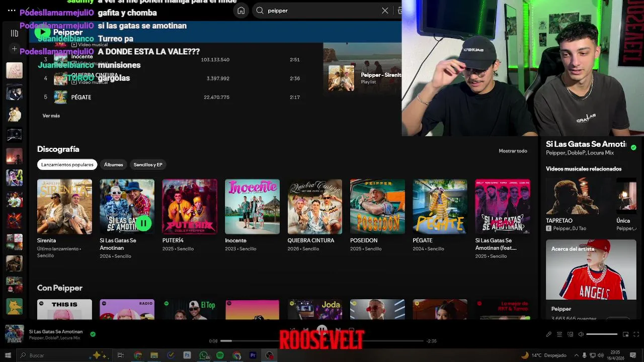This screenshot has height=362, width=644.
Task: Seek on the song progress bar
Action: (x=322, y=341)
